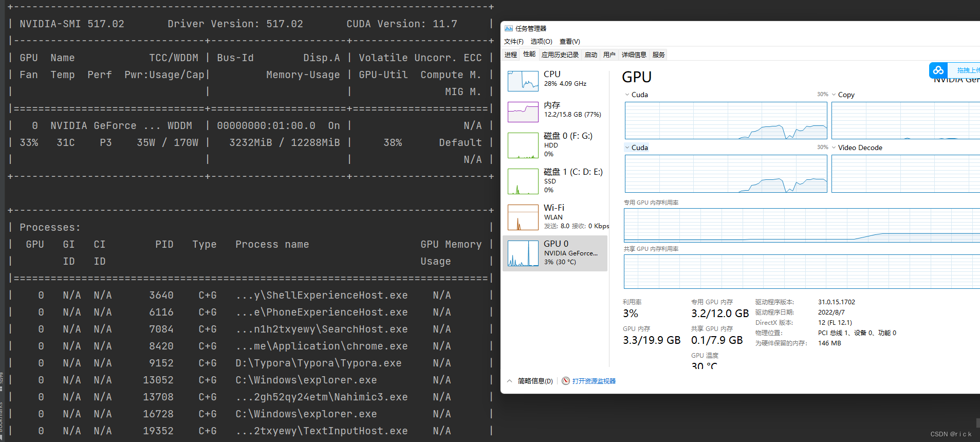Click 'Driver Version: 517.02' in terminal
Viewport: 980px width, 442px height.
point(235,24)
